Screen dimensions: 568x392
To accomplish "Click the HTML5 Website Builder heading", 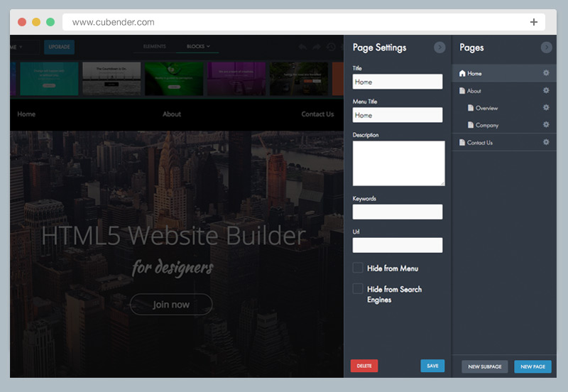I will (x=173, y=236).
